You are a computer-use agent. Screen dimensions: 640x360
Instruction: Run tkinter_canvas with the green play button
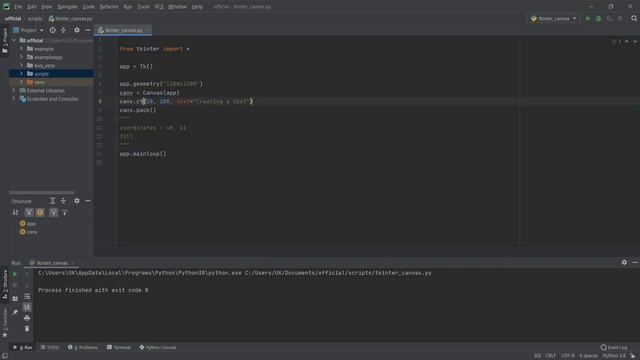pos(588,19)
